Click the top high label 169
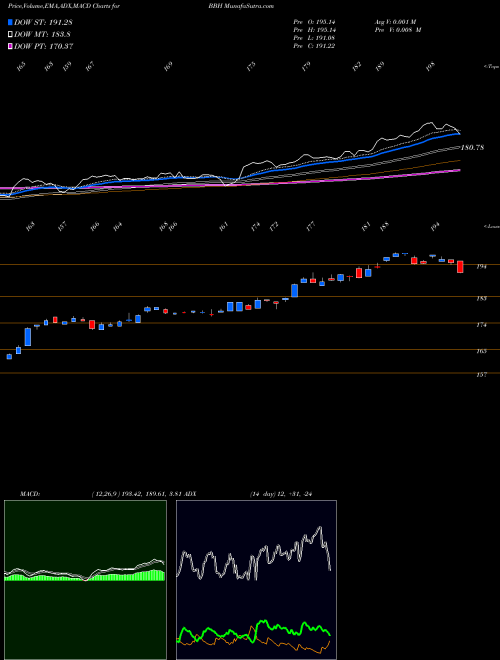 click(168, 67)
